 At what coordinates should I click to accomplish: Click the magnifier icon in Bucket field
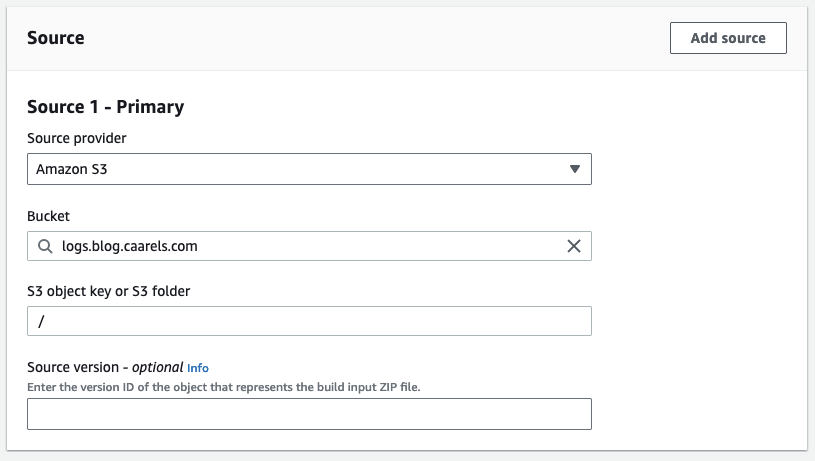click(x=44, y=246)
